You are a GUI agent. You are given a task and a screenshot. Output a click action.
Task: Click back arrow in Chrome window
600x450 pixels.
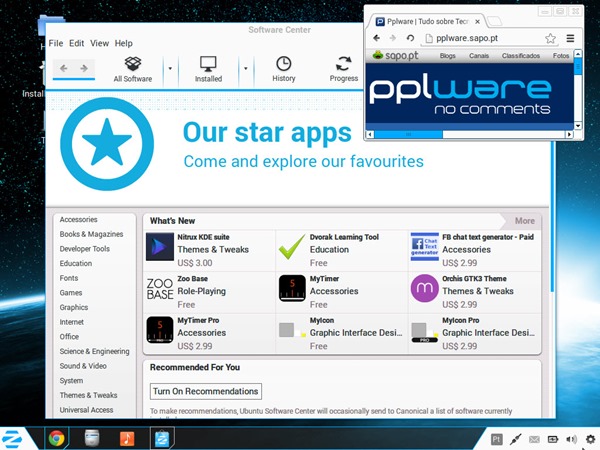377,38
